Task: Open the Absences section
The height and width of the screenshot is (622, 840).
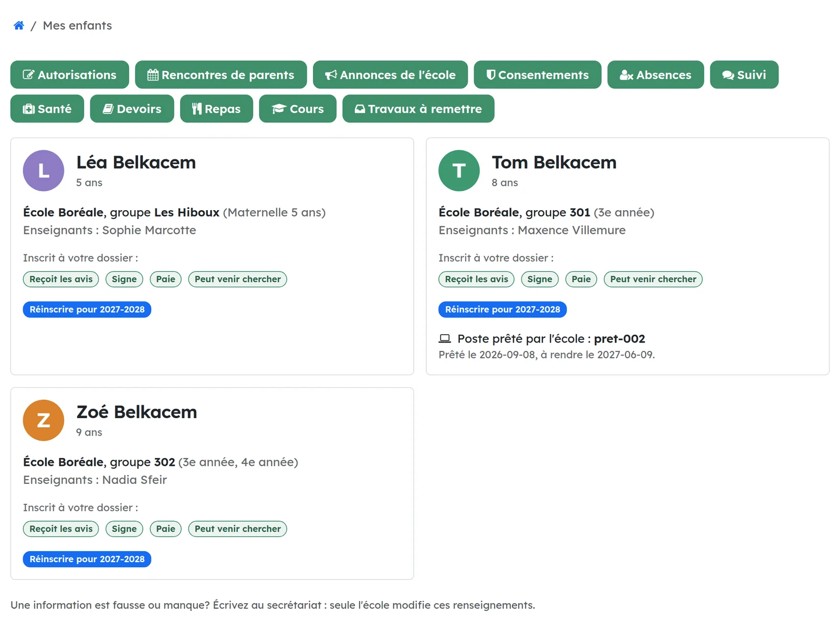Action: tap(656, 75)
